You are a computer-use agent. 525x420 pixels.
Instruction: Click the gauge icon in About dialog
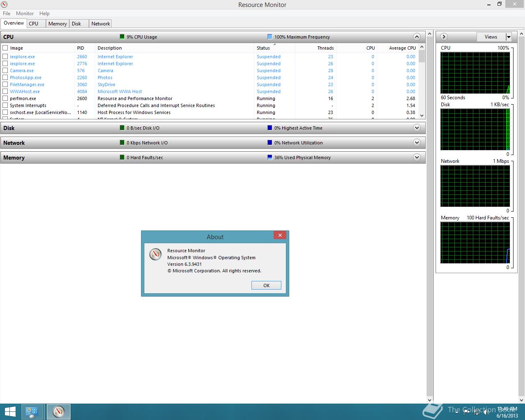click(155, 254)
